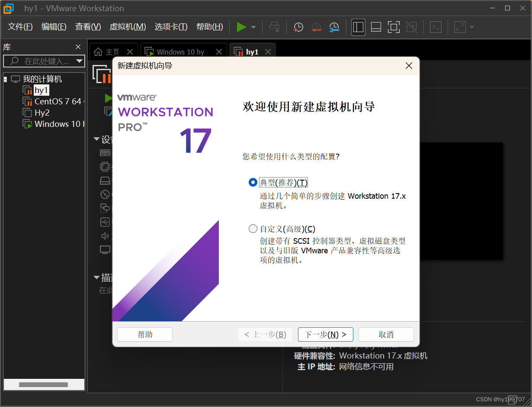Select the Typical (recommended) radio option
This screenshot has width=532, height=407.
pyautogui.click(x=253, y=183)
